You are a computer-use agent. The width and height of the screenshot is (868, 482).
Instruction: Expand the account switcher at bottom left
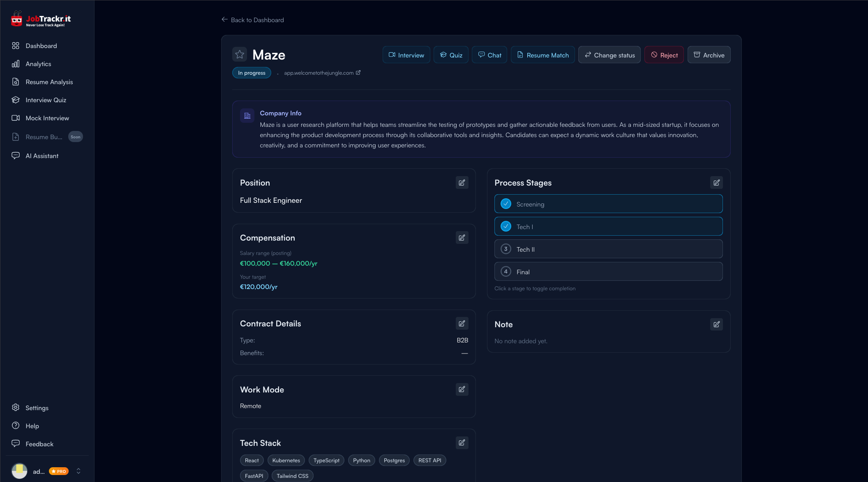78,471
